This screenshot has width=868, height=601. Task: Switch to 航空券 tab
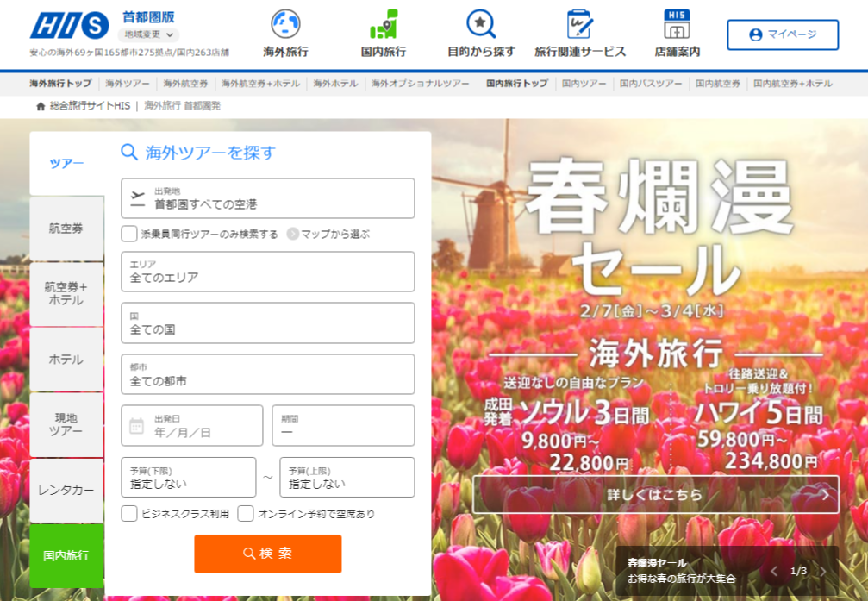(x=66, y=229)
